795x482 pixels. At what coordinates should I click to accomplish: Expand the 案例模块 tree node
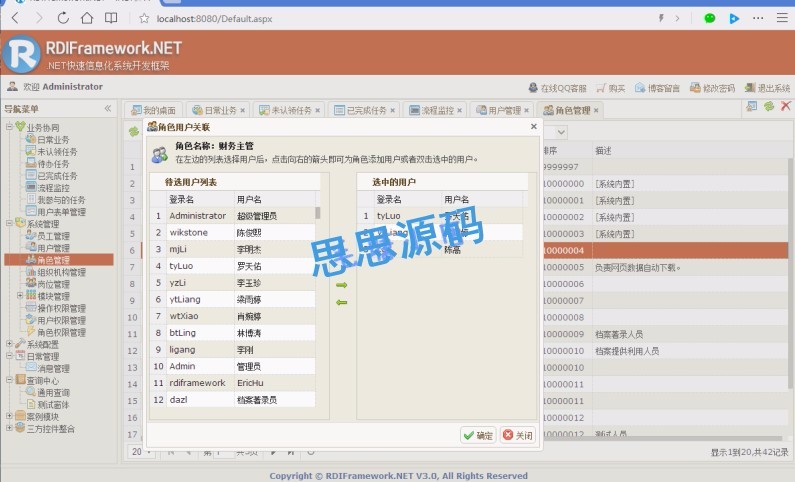pos(9,416)
